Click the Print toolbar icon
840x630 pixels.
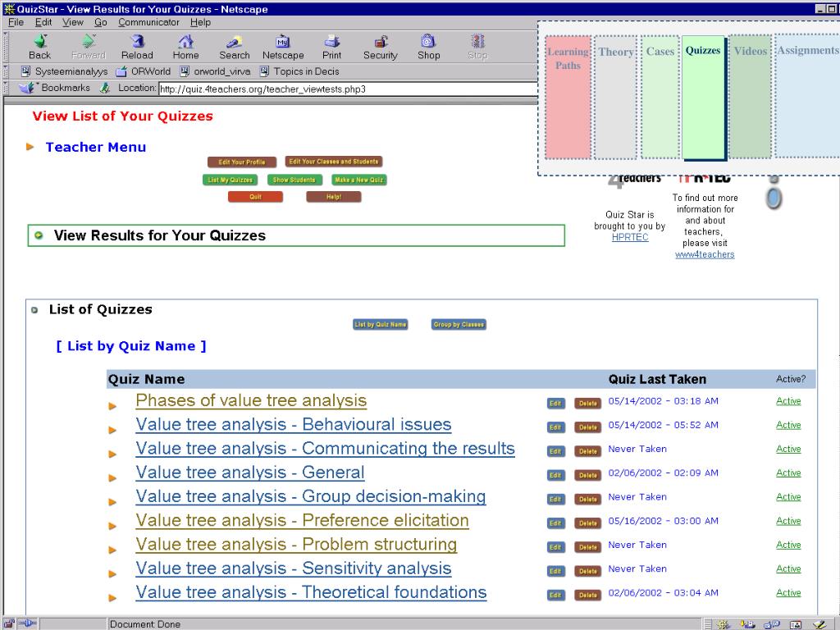[x=331, y=42]
